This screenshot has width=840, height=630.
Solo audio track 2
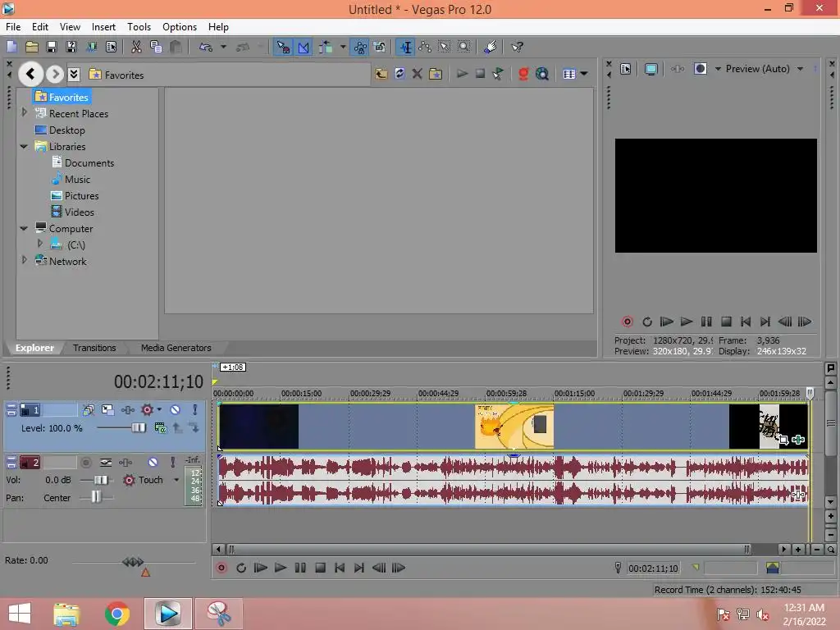point(172,463)
